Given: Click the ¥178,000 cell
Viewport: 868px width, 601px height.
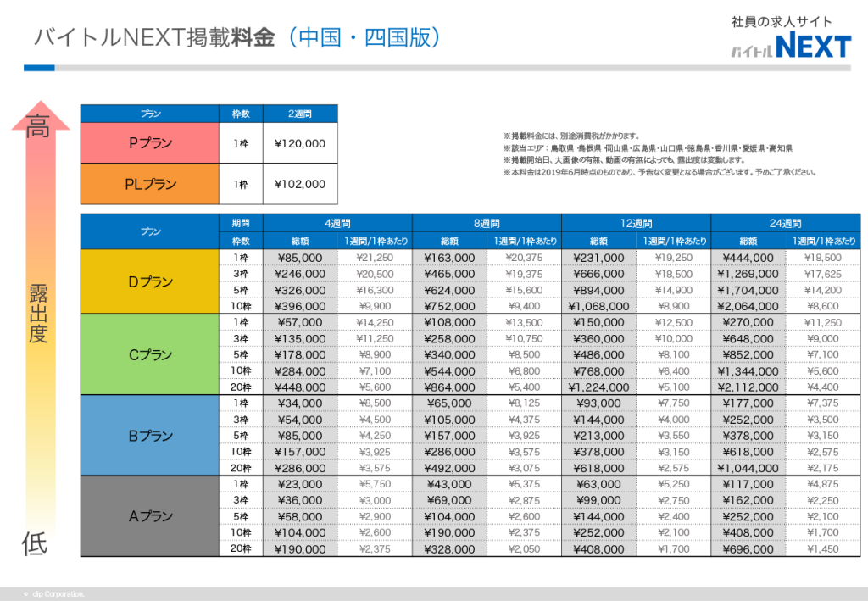Looking at the screenshot, I should pos(300,354).
